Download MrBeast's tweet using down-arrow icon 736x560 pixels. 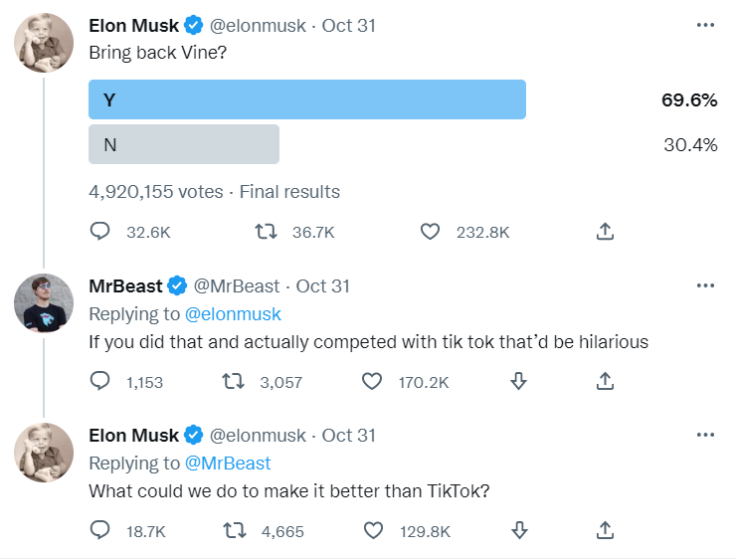click(x=517, y=381)
